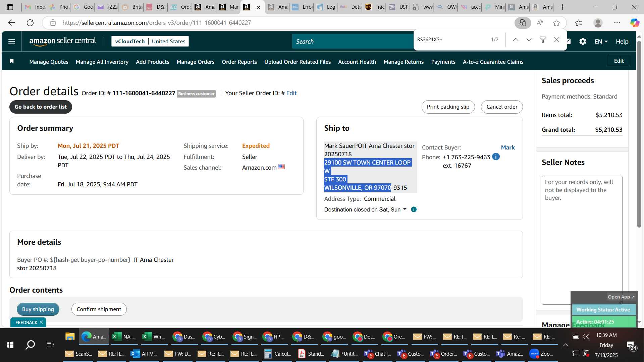Open Manage Quotes menu

point(49,62)
